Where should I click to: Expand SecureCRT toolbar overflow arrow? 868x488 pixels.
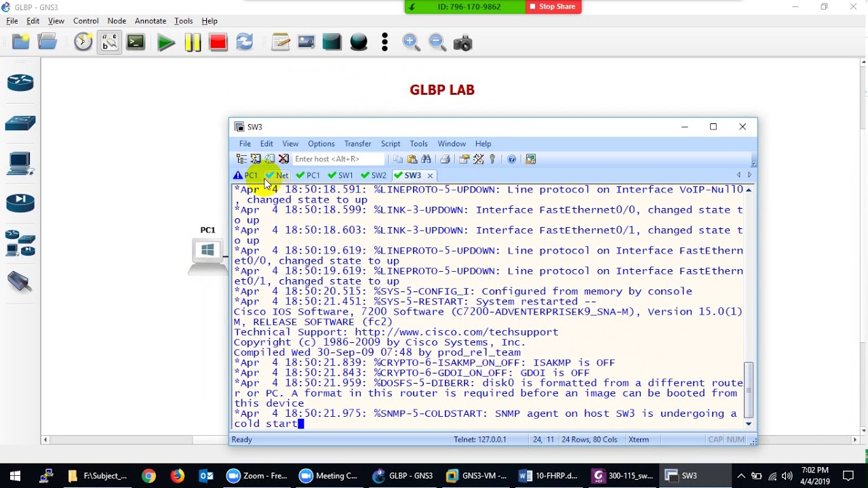point(753,163)
